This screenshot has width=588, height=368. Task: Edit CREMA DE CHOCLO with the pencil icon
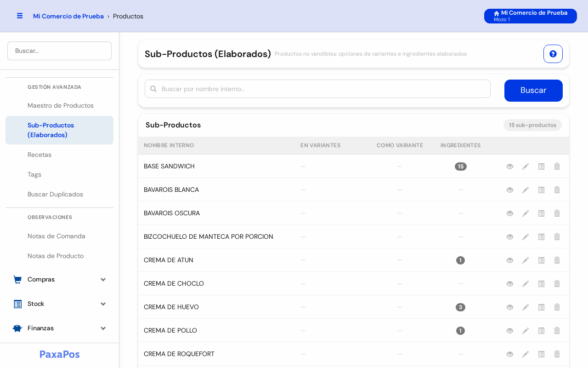click(526, 284)
